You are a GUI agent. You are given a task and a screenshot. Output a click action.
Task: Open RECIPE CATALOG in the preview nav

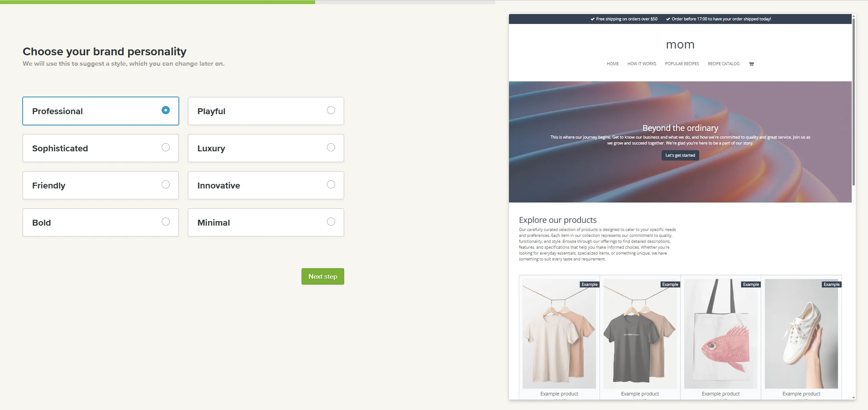[x=724, y=64]
